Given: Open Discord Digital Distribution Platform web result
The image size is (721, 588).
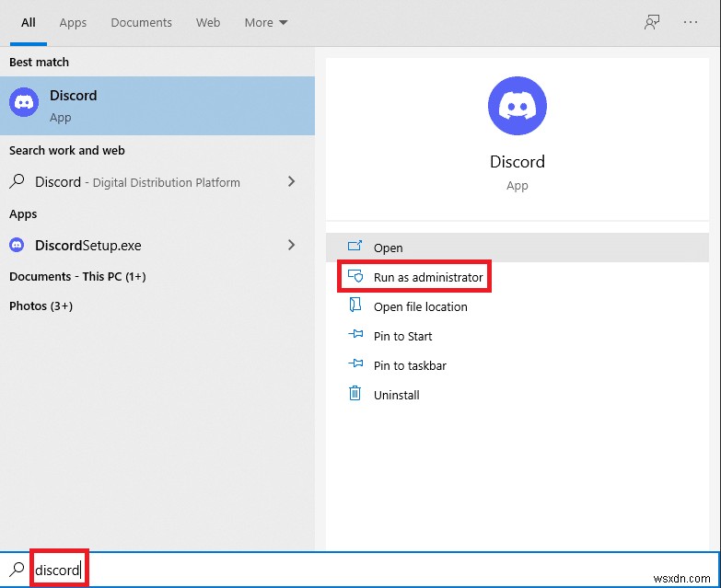Looking at the screenshot, I should point(137,182).
